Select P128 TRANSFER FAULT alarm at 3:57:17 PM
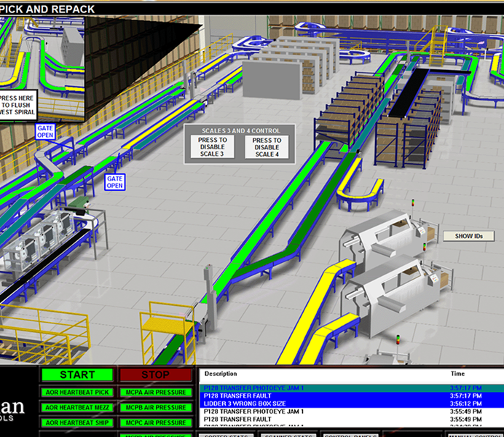Screen dimensions: 504x437 (352, 396)
